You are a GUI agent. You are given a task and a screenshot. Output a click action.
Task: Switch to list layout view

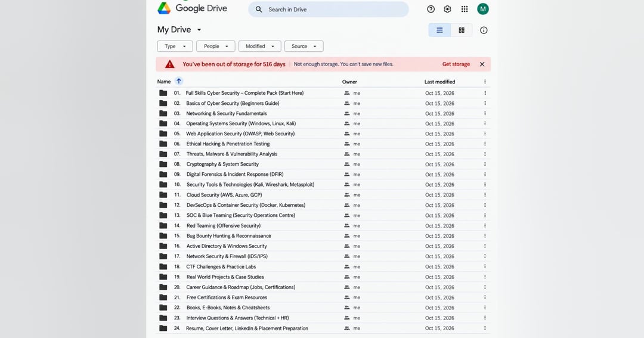pyautogui.click(x=439, y=30)
